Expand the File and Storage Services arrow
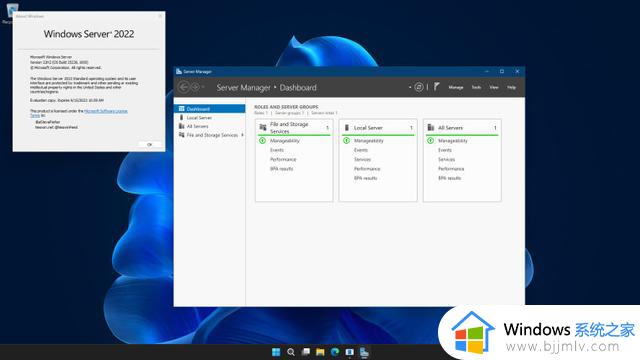 242,135
